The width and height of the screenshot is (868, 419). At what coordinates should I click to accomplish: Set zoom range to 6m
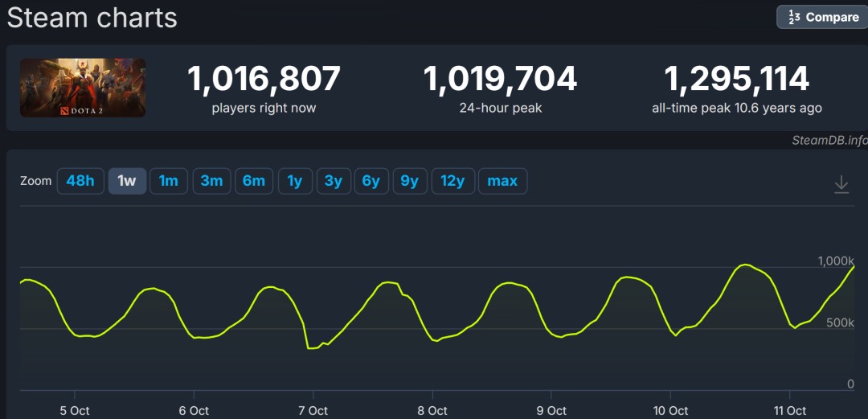click(x=254, y=181)
